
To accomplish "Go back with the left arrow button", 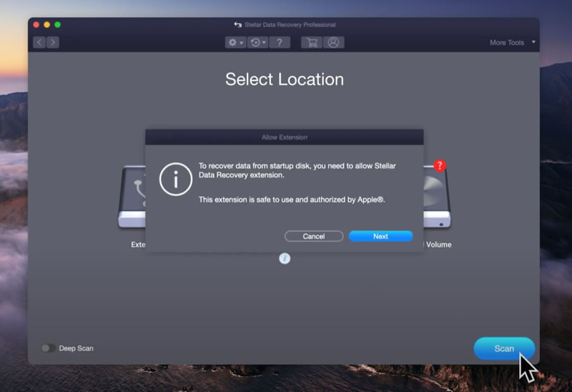I will click(39, 42).
